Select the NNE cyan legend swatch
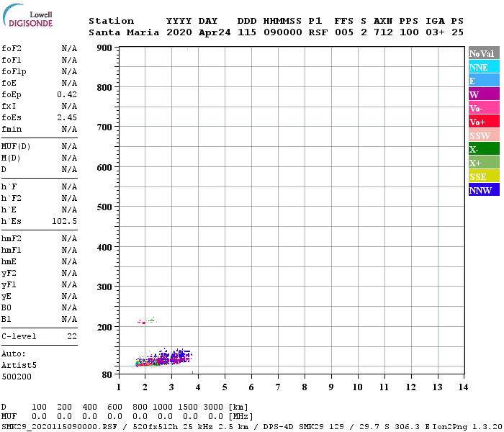504x432 pixels. (484, 67)
